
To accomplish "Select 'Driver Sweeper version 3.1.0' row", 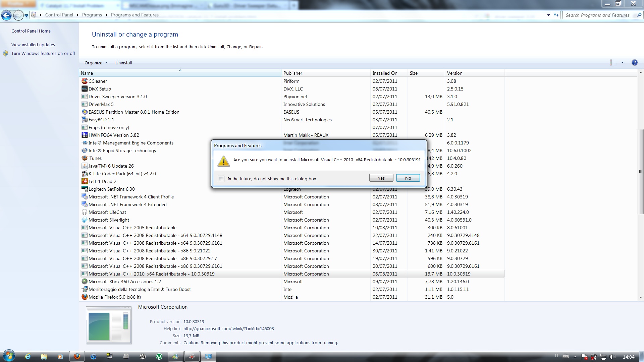I will (292, 97).
